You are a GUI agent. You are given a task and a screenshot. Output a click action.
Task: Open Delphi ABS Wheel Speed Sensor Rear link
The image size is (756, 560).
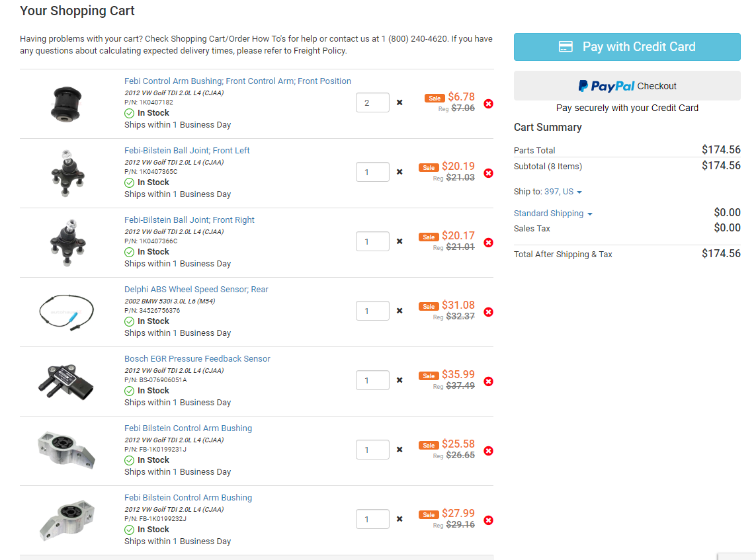(x=196, y=289)
